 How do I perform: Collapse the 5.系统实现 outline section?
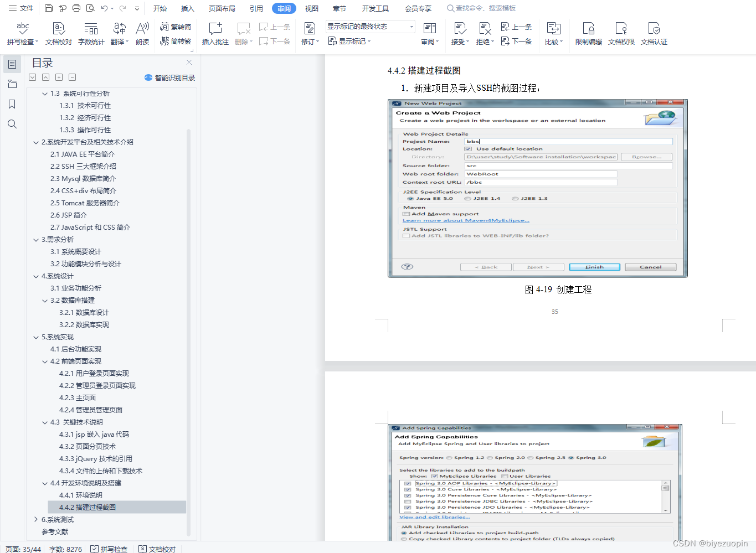36,337
